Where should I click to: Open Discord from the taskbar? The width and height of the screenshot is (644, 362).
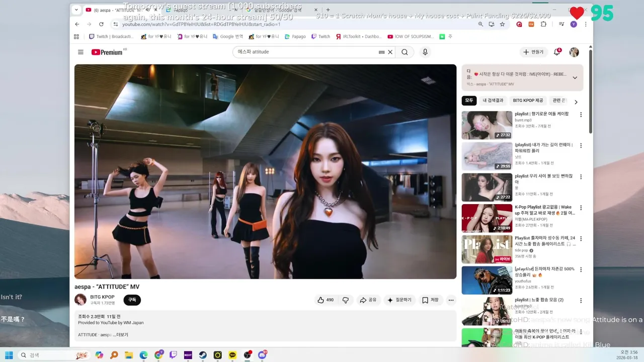pos(262,355)
